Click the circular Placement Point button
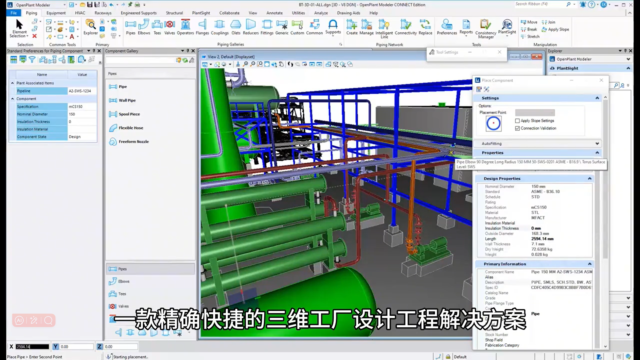640x360 pixels. click(x=493, y=123)
